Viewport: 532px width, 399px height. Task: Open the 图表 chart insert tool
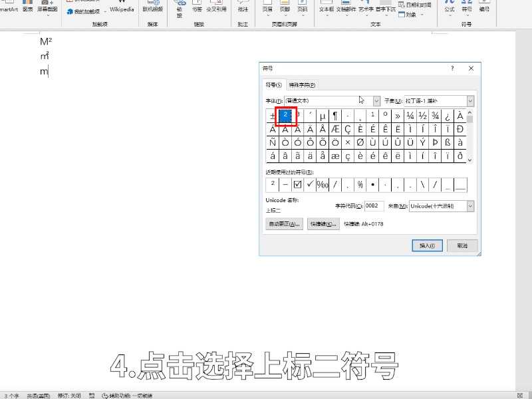27,8
